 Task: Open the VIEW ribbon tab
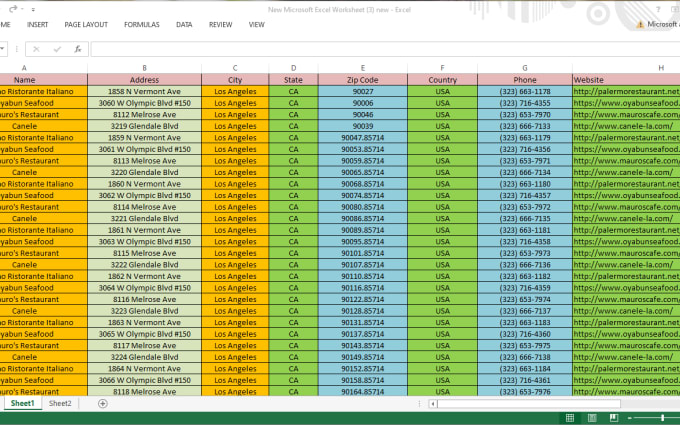[256, 25]
